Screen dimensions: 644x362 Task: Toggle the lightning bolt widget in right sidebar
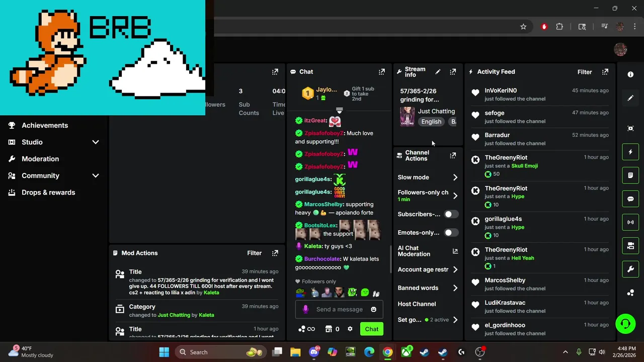point(630,152)
